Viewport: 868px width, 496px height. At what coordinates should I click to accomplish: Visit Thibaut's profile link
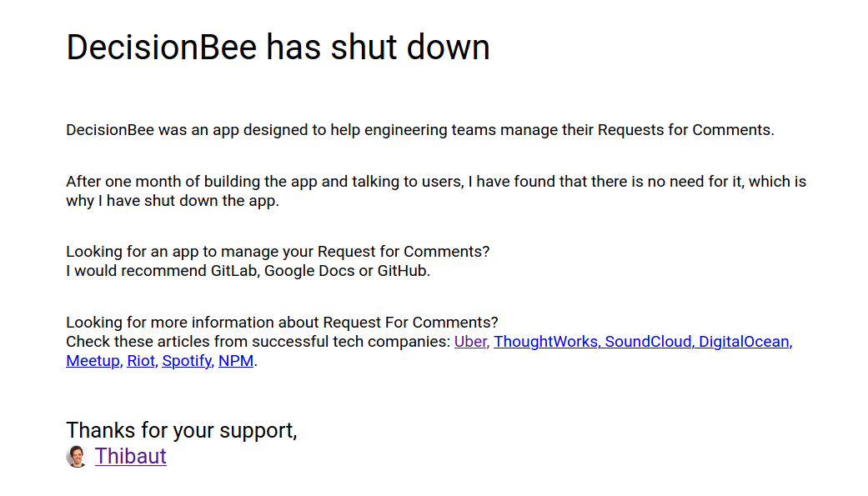tap(131, 456)
